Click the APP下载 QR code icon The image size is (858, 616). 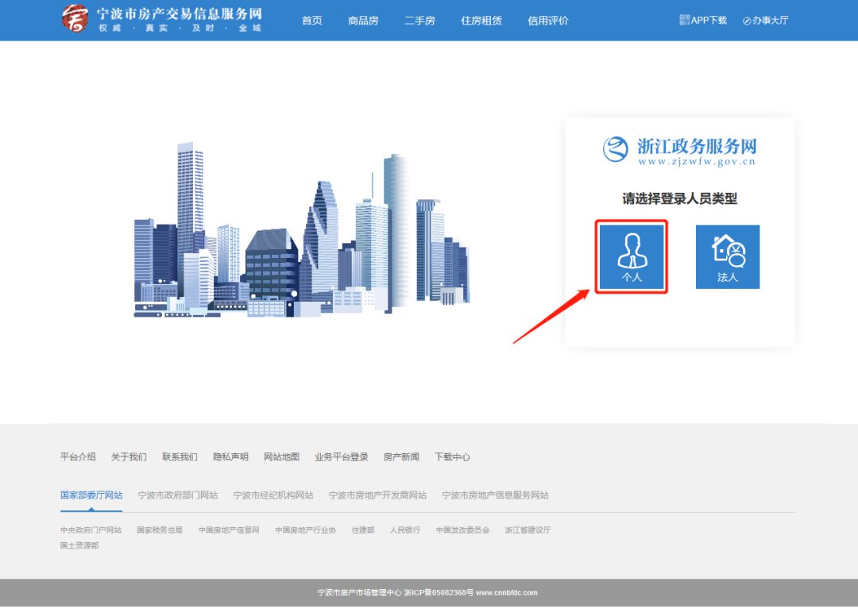pos(685,20)
